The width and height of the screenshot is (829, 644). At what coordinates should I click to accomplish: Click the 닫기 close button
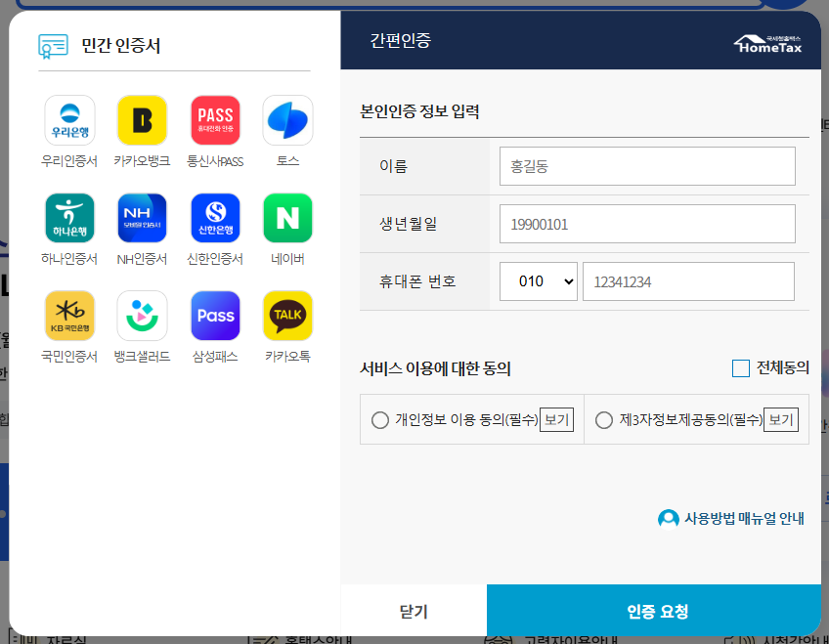(414, 611)
